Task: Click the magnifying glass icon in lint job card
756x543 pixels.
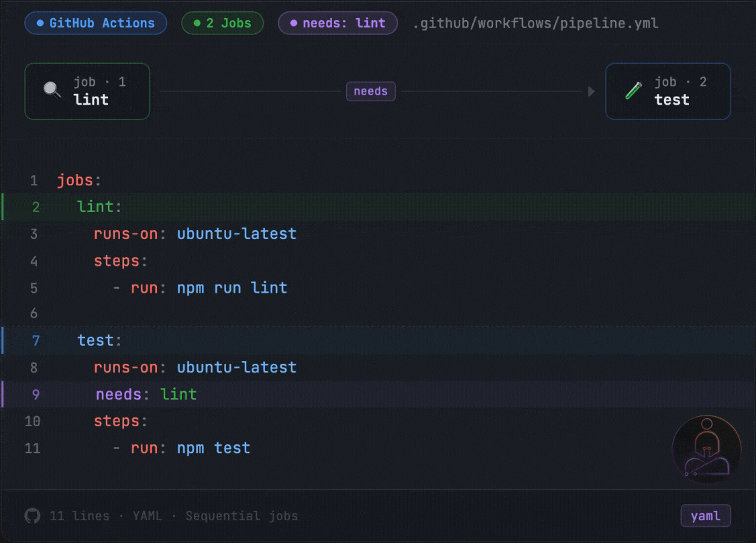Action: pos(52,90)
